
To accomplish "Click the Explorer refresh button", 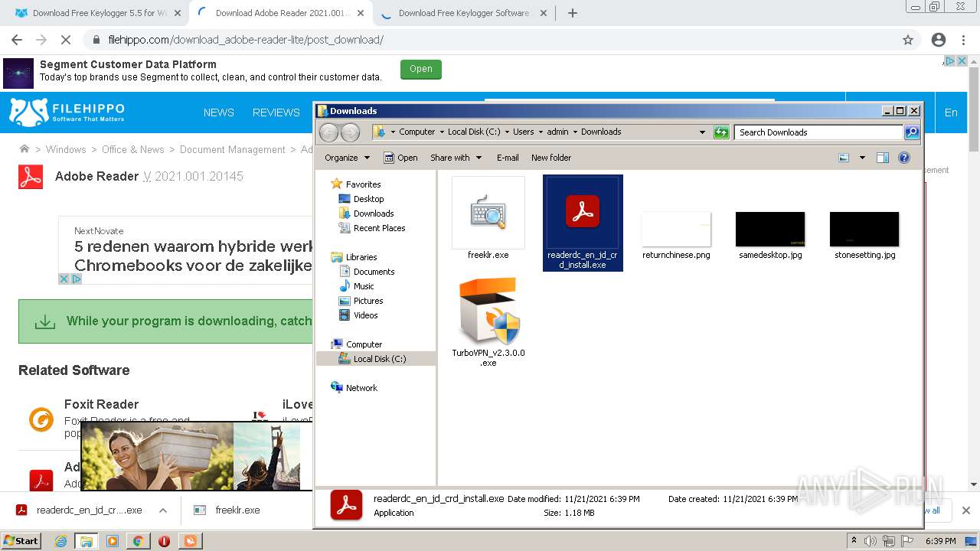I will pyautogui.click(x=721, y=132).
